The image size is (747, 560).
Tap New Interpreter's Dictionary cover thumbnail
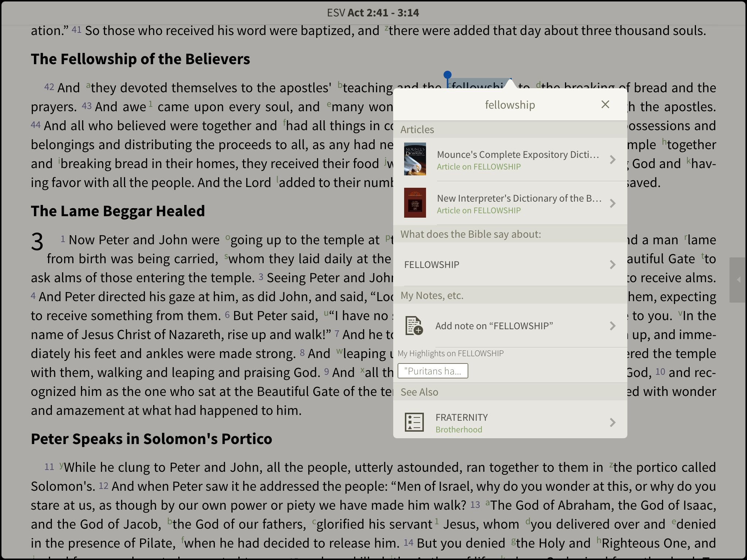click(415, 203)
